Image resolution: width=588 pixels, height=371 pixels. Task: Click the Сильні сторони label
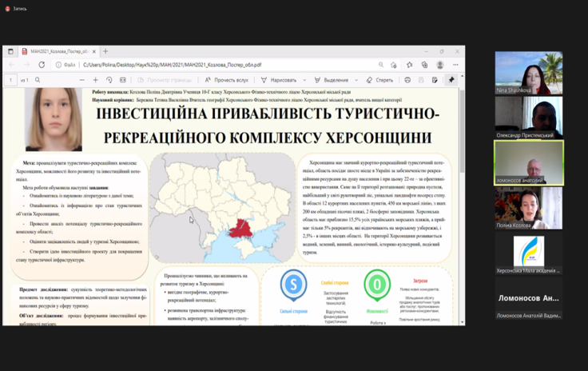pyautogui.click(x=294, y=311)
